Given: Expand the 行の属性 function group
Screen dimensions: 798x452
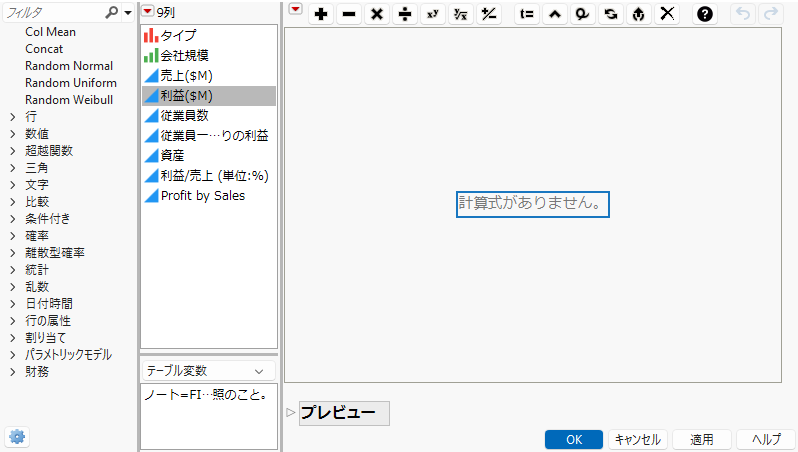Looking at the screenshot, I should [13, 321].
